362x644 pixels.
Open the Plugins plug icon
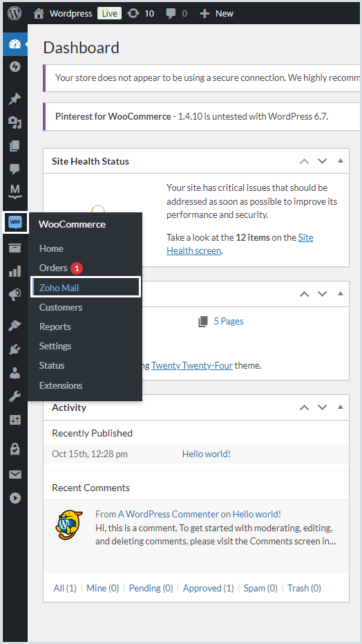coord(15,349)
